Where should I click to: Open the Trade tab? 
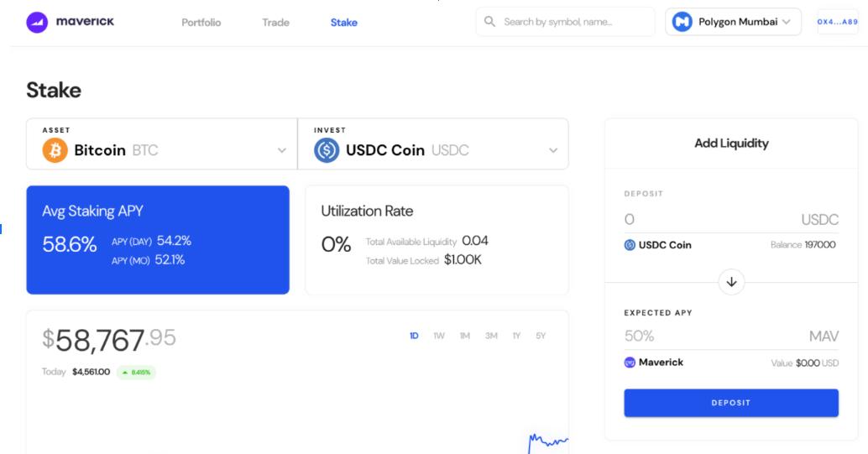point(275,23)
